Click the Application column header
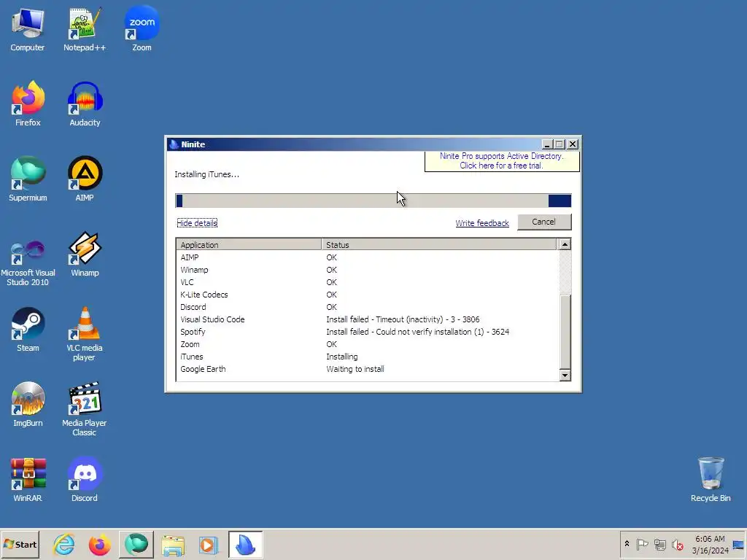The image size is (747, 560). [249, 245]
